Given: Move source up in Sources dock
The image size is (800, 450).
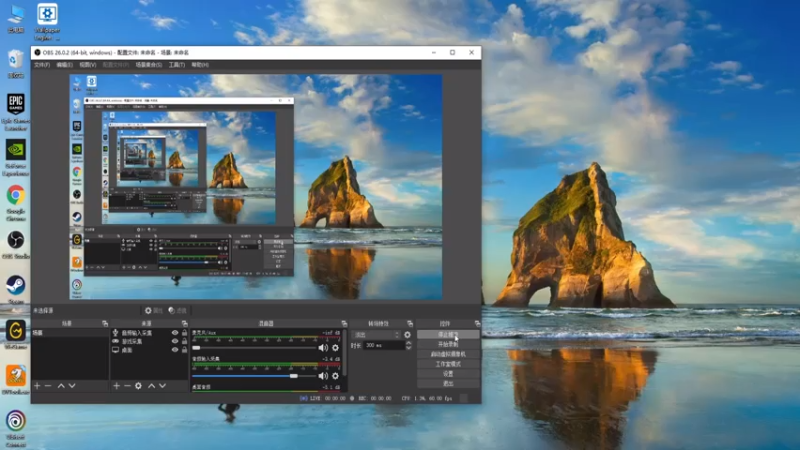Looking at the screenshot, I should tap(152, 386).
